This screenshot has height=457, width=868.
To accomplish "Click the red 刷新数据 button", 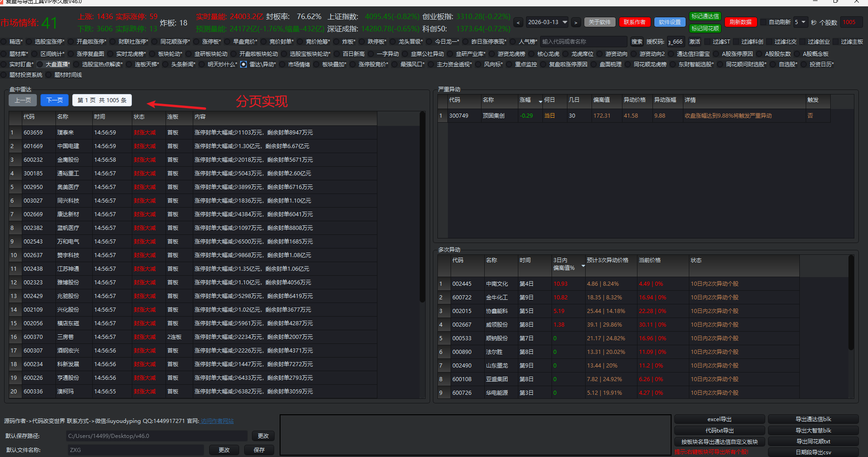I will pos(740,22).
